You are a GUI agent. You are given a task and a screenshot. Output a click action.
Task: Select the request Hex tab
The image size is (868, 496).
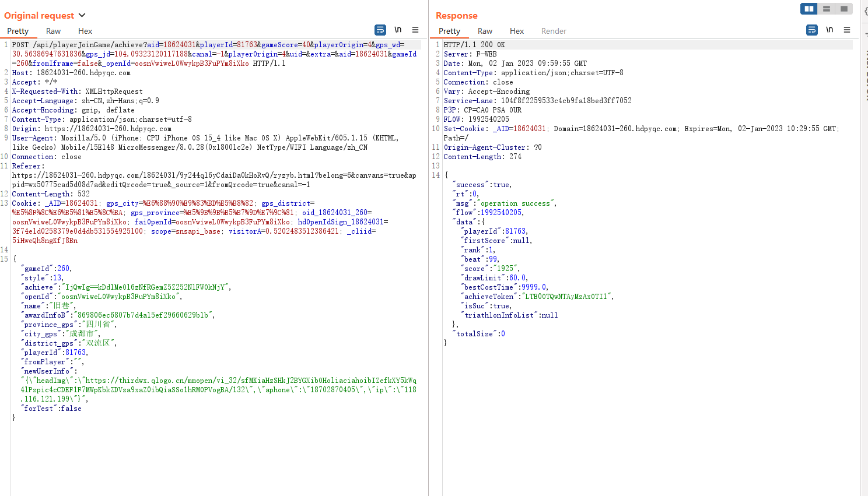tap(85, 31)
